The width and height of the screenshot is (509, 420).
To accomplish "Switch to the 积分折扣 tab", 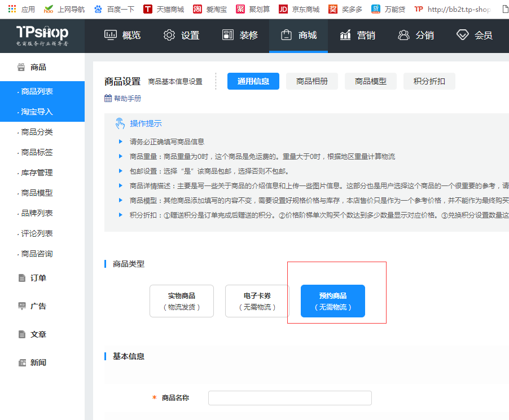I will [429, 81].
